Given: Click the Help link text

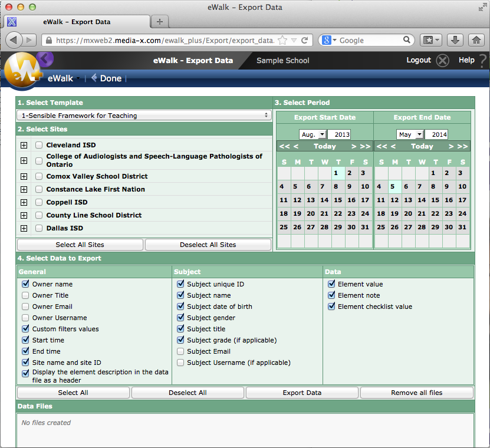Looking at the screenshot, I should point(466,60).
